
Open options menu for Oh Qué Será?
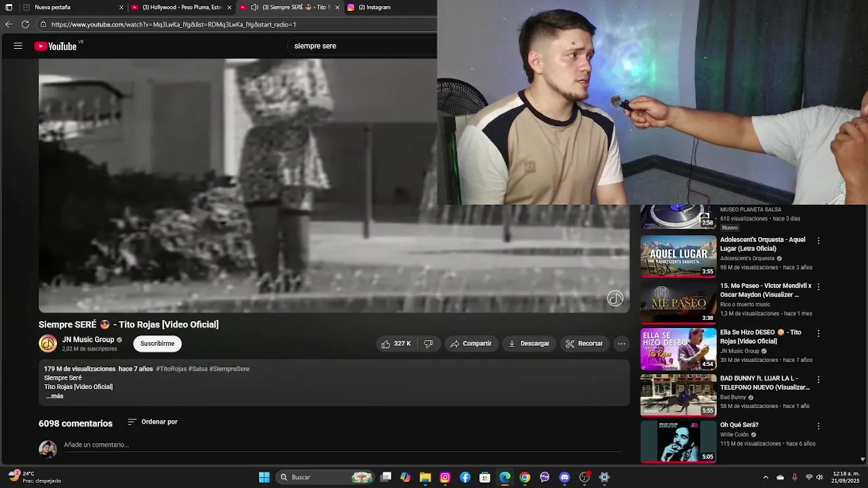pyautogui.click(x=818, y=426)
